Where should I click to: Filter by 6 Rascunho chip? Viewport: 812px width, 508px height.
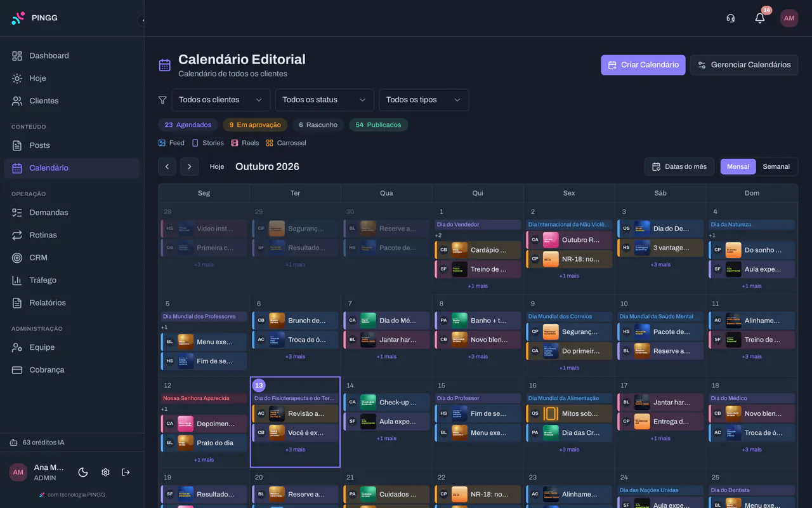click(318, 125)
